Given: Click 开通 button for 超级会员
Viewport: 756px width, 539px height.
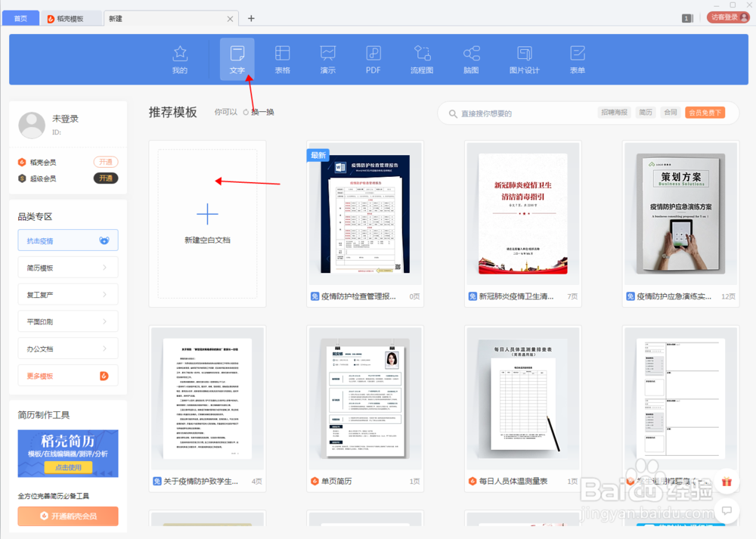Looking at the screenshot, I should coord(106,178).
